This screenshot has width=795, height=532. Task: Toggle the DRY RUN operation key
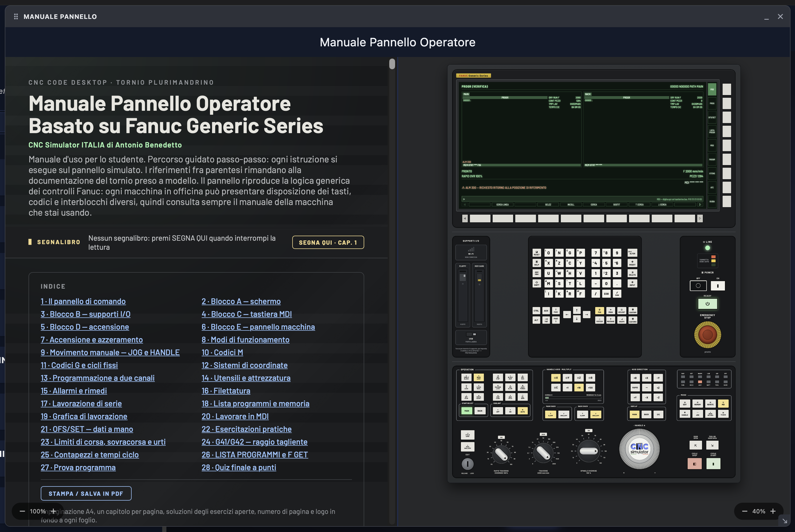(x=522, y=377)
